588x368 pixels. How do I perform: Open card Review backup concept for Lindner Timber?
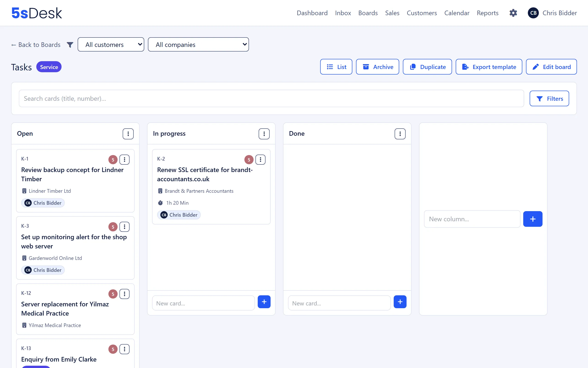[72, 175]
